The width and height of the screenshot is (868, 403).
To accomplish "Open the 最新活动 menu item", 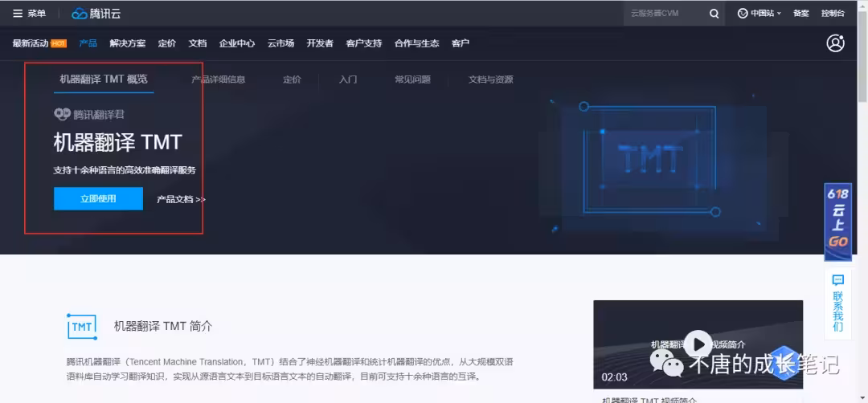I will coord(31,43).
